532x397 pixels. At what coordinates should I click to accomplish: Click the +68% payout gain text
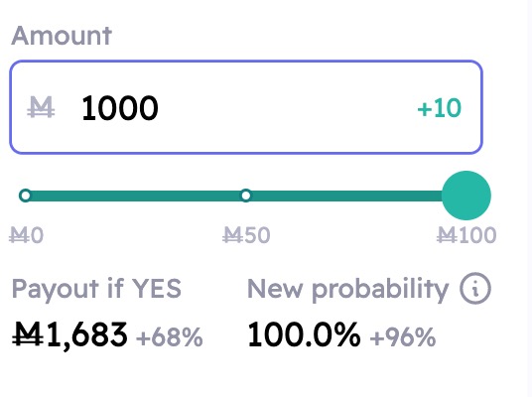pos(169,337)
